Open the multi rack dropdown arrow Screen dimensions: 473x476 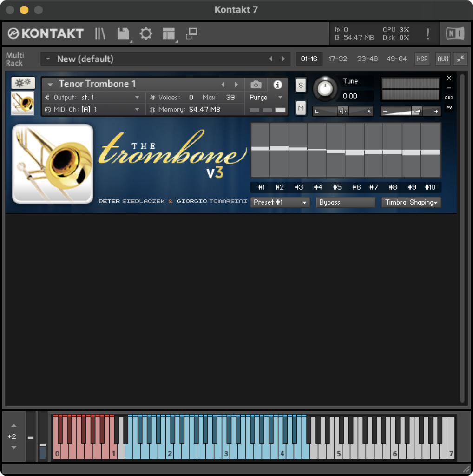(x=48, y=59)
